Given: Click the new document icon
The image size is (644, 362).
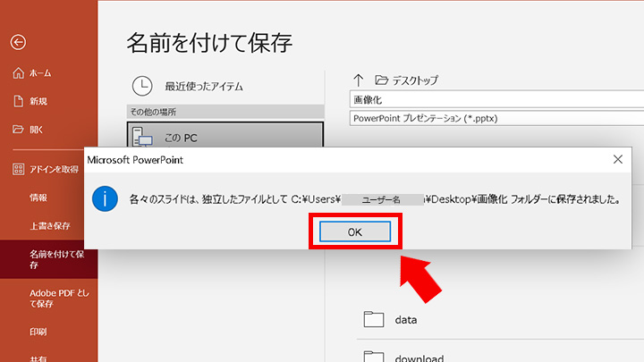Looking at the screenshot, I should [18, 101].
